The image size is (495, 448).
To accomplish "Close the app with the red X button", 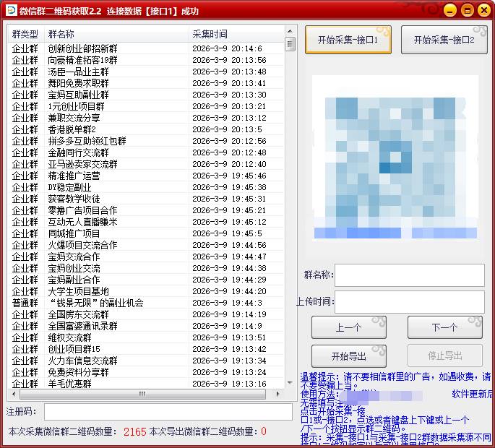I will [x=483, y=10].
